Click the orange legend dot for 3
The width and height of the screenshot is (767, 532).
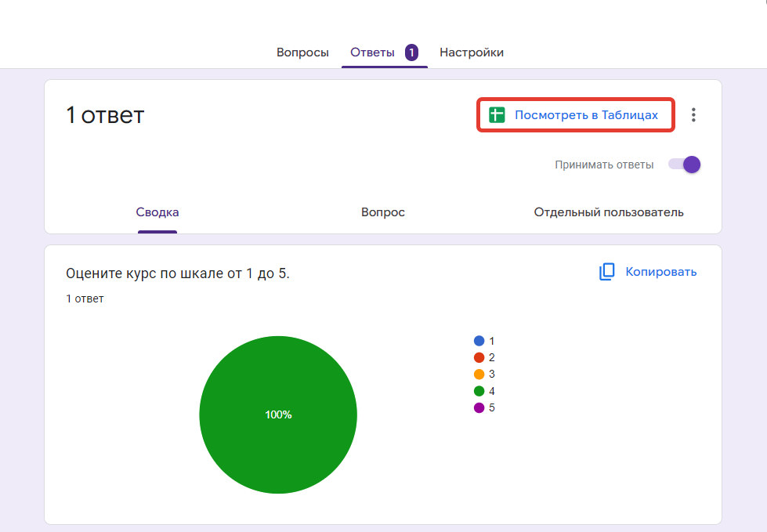tap(479, 374)
